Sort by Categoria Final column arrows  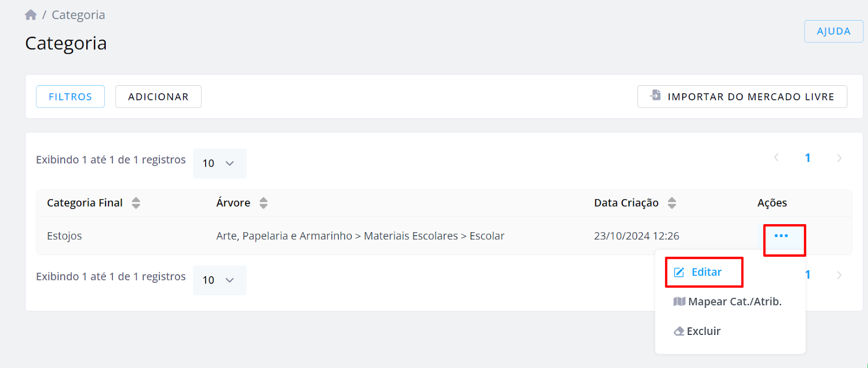click(x=136, y=203)
